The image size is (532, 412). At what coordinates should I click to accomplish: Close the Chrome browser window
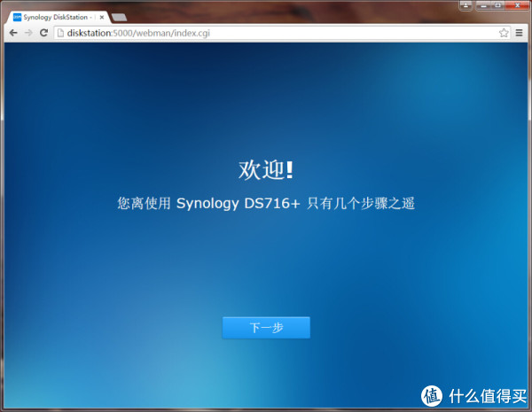[x=516, y=7]
